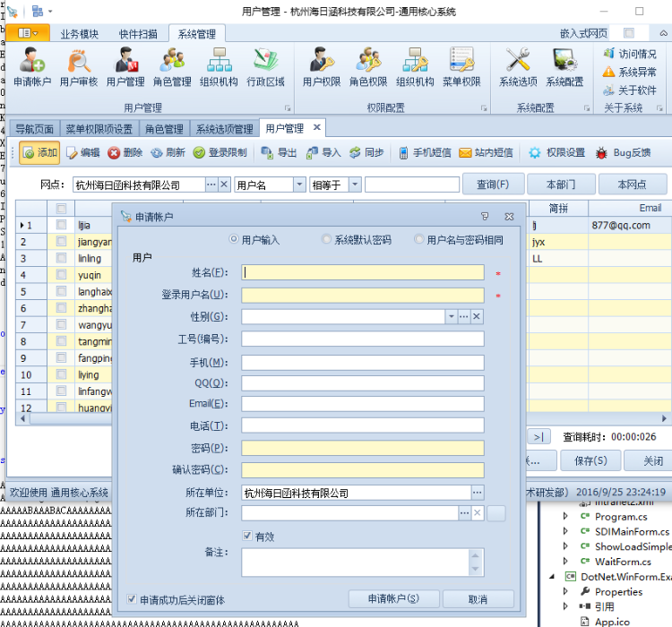Screen dimensions: 672x627
Task: Expand the Properties tree node
Action: 565,591
